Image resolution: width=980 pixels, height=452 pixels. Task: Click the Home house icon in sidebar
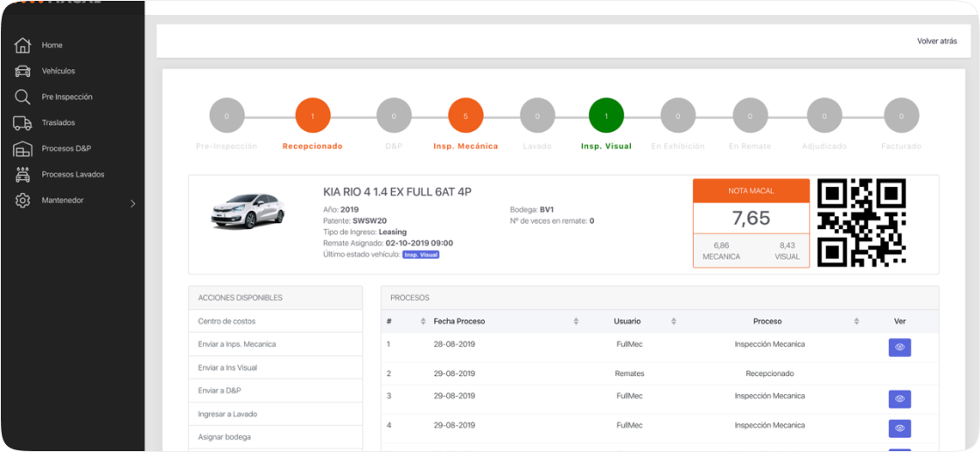(23, 45)
